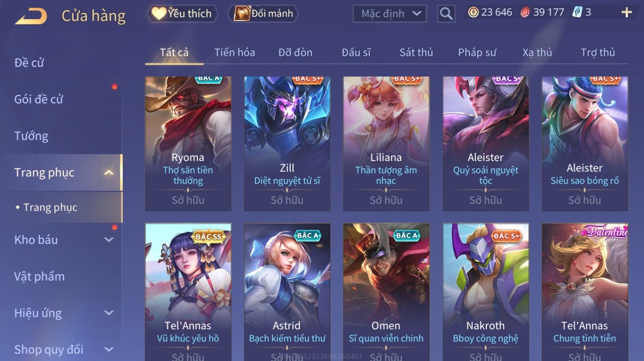This screenshot has height=361, width=644.
Task: Expand the Kho báu sidebar section
Action: tap(109, 240)
